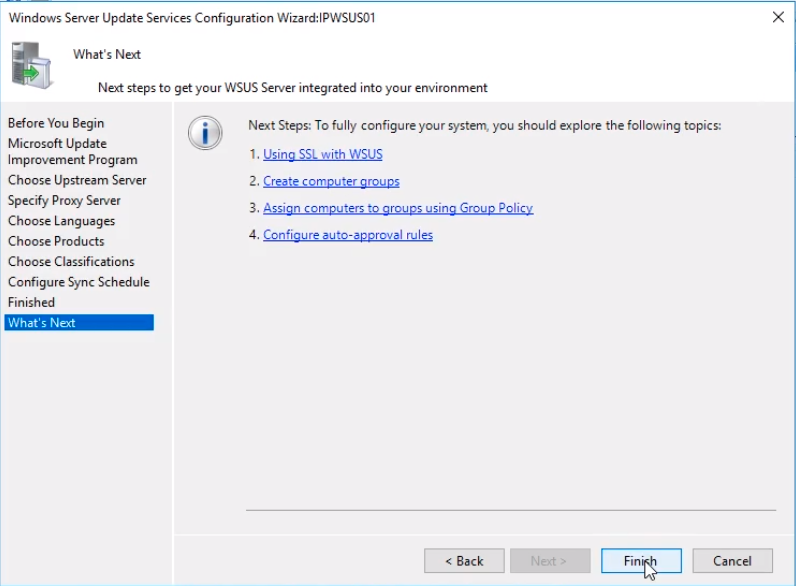Open Assign computers to groups using Group Policy
Viewport: 796px width, 586px height.
pyautogui.click(x=398, y=208)
